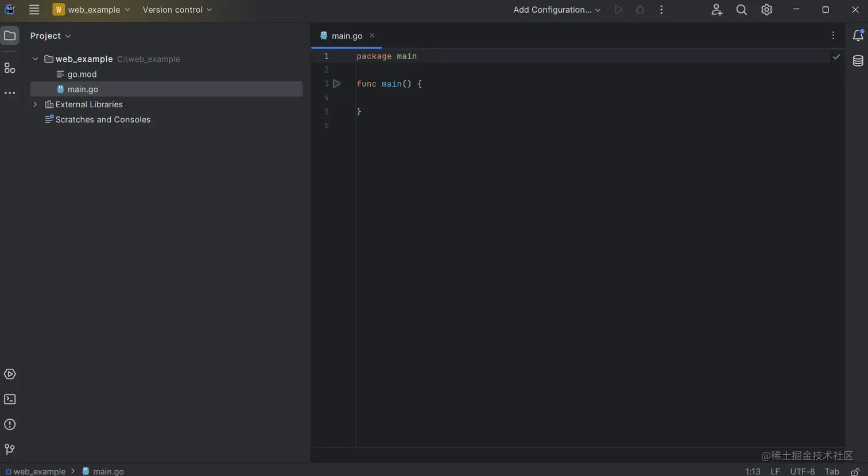Open the Project tool window icon
The image size is (868, 476).
click(10, 36)
